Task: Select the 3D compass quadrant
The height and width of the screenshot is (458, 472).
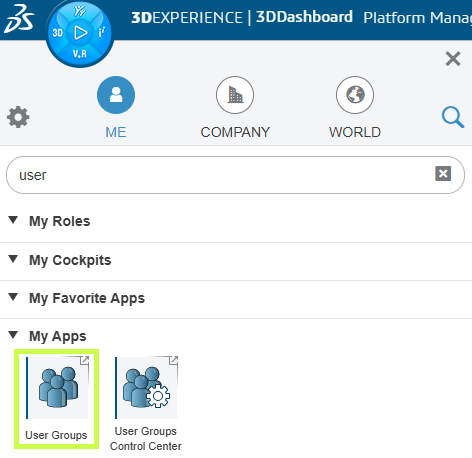Action: 58,33
